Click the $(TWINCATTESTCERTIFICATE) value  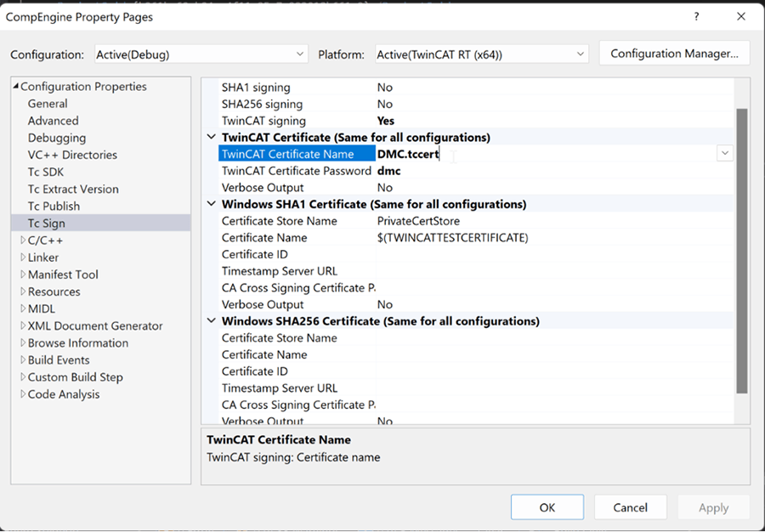click(x=452, y=237)
